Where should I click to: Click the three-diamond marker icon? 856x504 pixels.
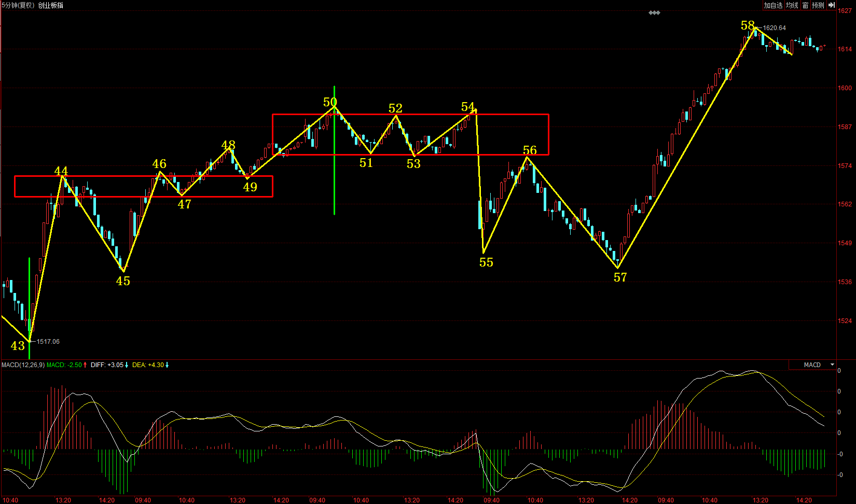[x=654, y=13]
